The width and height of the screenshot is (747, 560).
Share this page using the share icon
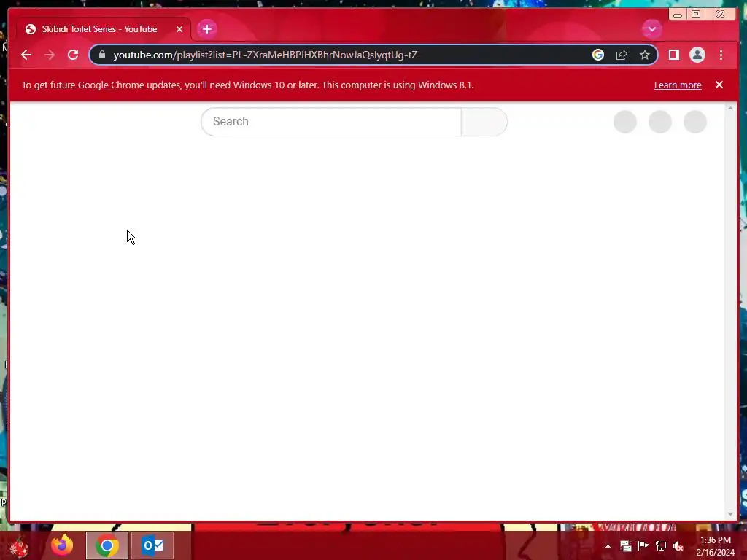[622, 55]
